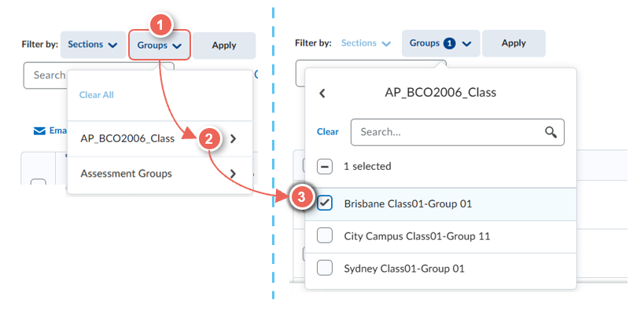Uncheck Brisbane Class01-Group 01 checkbox
Viewport: 644px width, 315px height.
pos(324,203)
